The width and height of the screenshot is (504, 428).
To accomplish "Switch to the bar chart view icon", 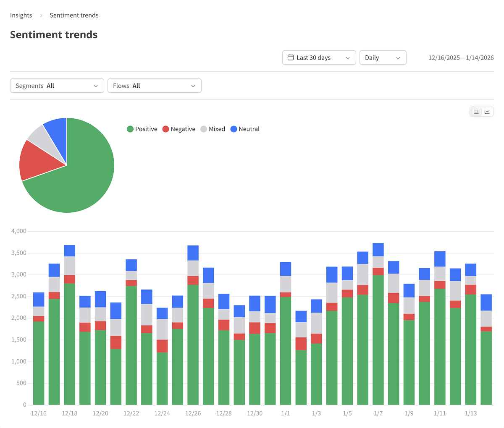I will coord(476,111).
